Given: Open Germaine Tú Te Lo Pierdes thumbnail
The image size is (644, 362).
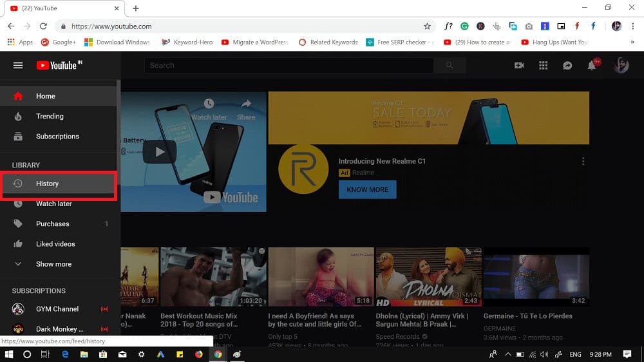Looking at the screenshot, I should [536, 276].
